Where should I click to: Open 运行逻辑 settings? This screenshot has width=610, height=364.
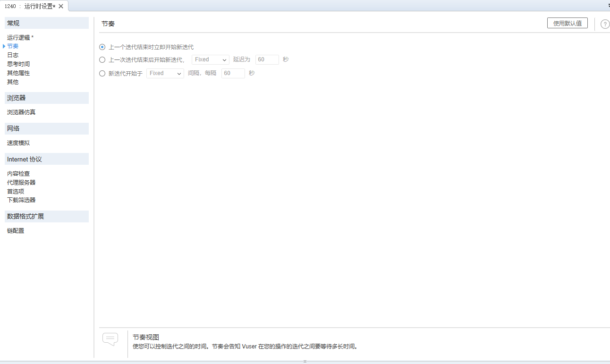pyautogui.click(x=20, y=37)
